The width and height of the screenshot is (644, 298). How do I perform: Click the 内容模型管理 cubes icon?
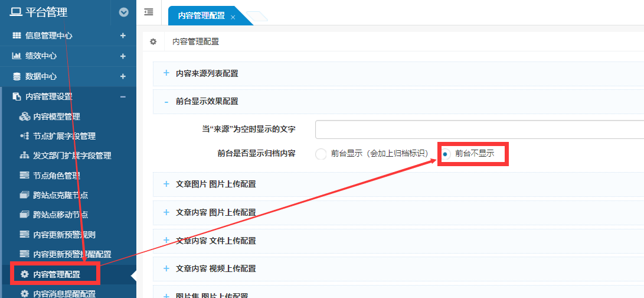pyautogui.click(x=25, y=116)
